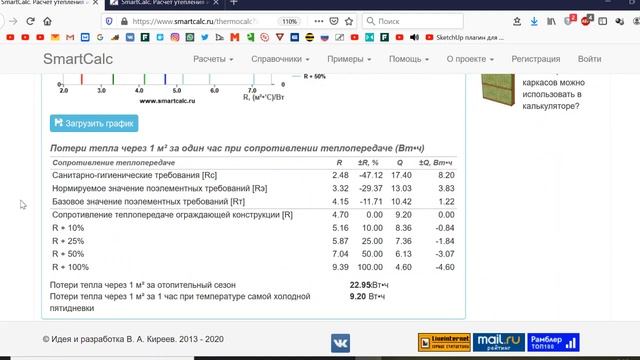Open the Регистрация page
The width and height of the screenshot is (640, 360).
[x=536, y=59]
